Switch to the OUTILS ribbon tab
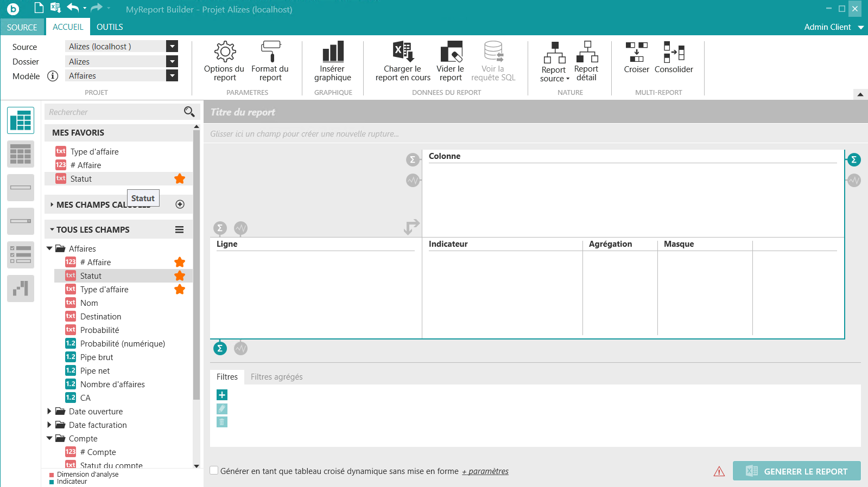 tap(110, 27)
